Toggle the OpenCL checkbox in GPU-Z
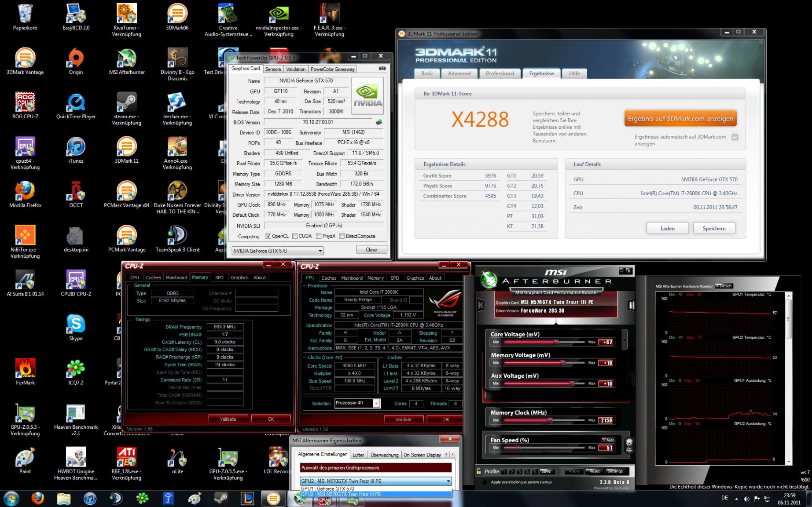 pos(268,236)
